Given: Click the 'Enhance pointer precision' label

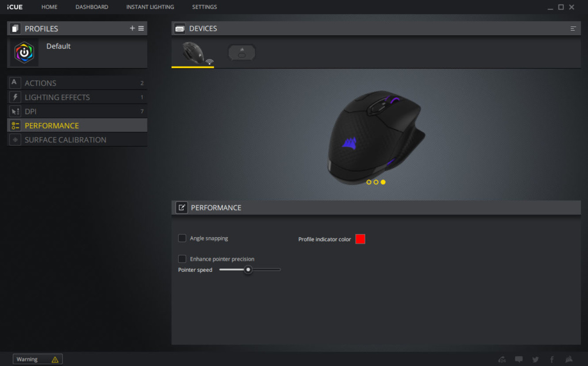Looking at the screenshot, I should tap(222, 259).
